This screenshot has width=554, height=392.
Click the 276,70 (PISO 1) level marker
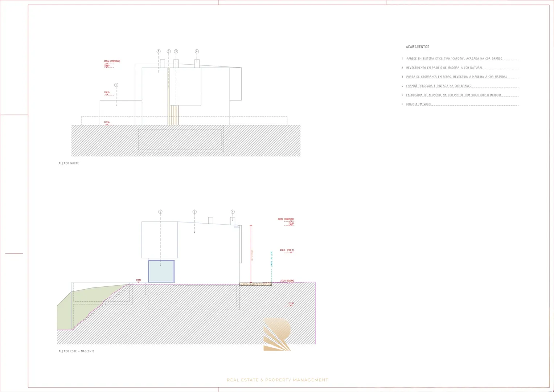(287, 250)
